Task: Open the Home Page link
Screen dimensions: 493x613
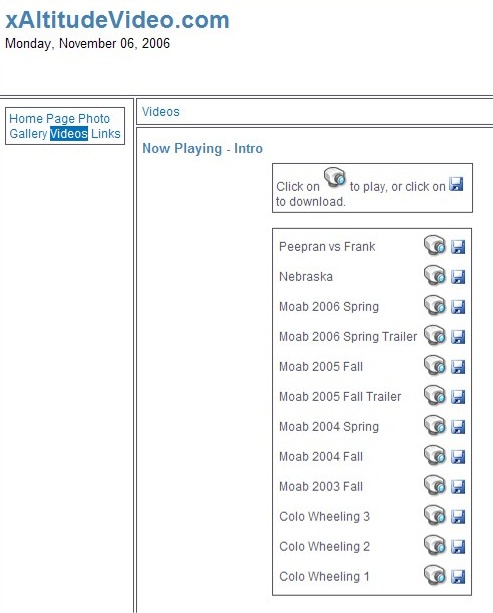Action: [42, 118]
